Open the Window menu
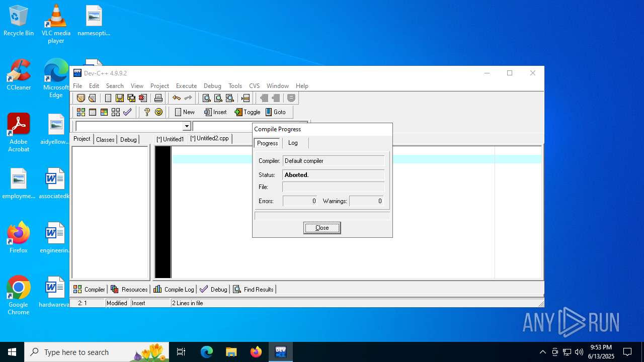644x362 pixels. point(278,86)
